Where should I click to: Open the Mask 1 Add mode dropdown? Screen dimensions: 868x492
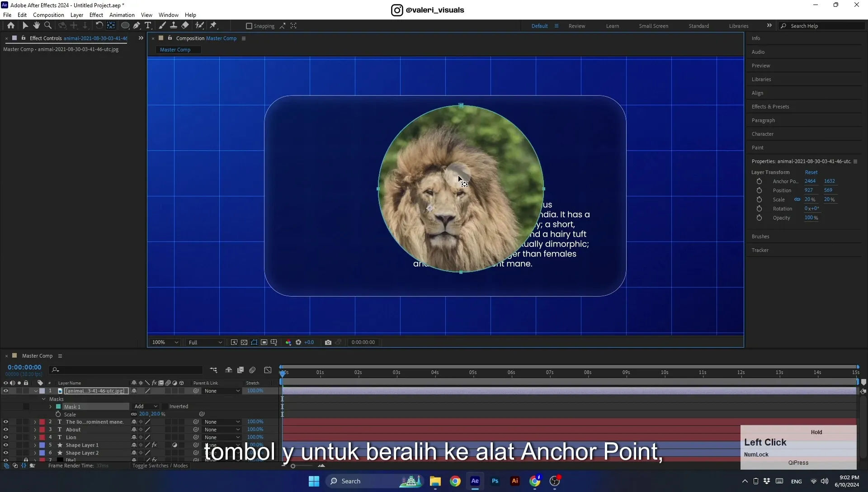pos(146,407)
